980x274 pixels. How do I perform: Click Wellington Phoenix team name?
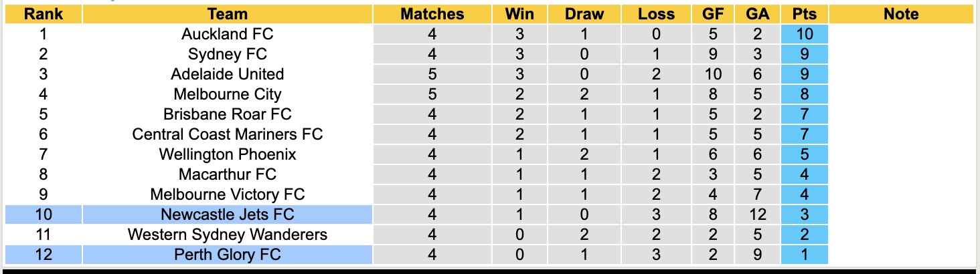point(227,154)
